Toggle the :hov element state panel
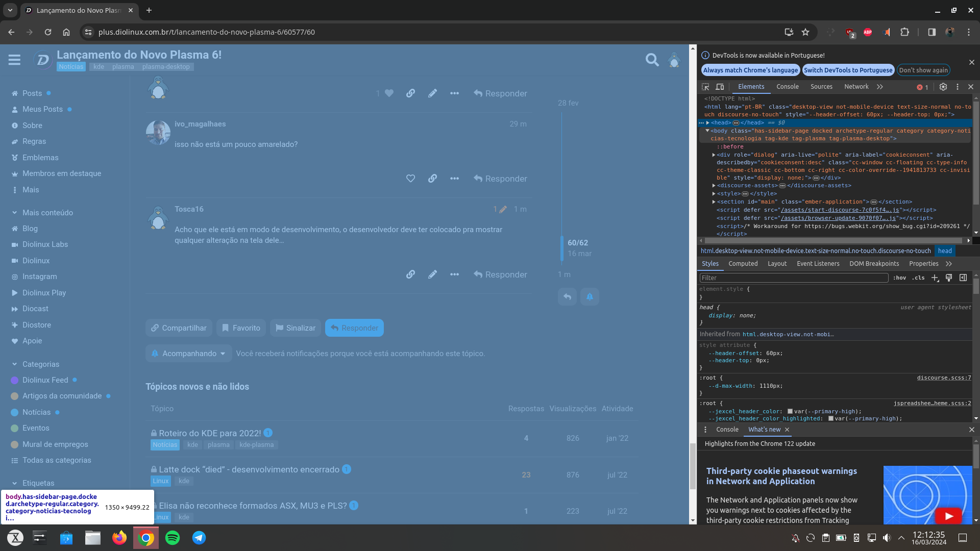The image size is (980, 551). 899,278
